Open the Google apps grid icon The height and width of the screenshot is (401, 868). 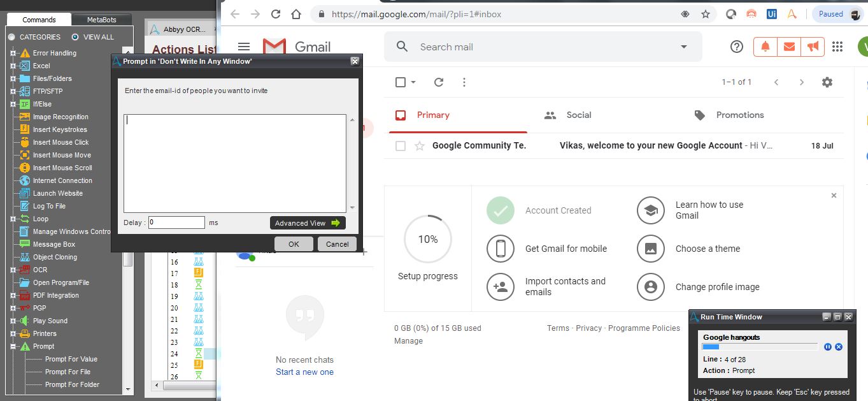pos(837,47)
